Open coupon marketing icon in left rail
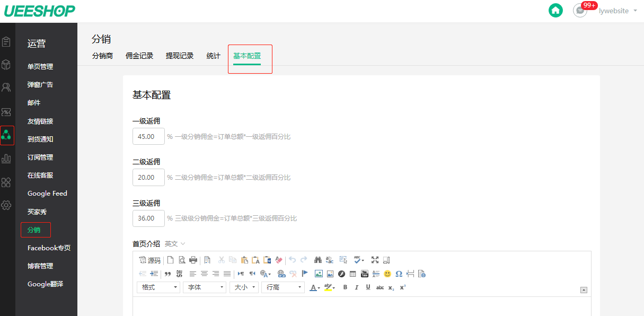Image resolution: width=644 pixels, height=316 pixels. [6, 112]
